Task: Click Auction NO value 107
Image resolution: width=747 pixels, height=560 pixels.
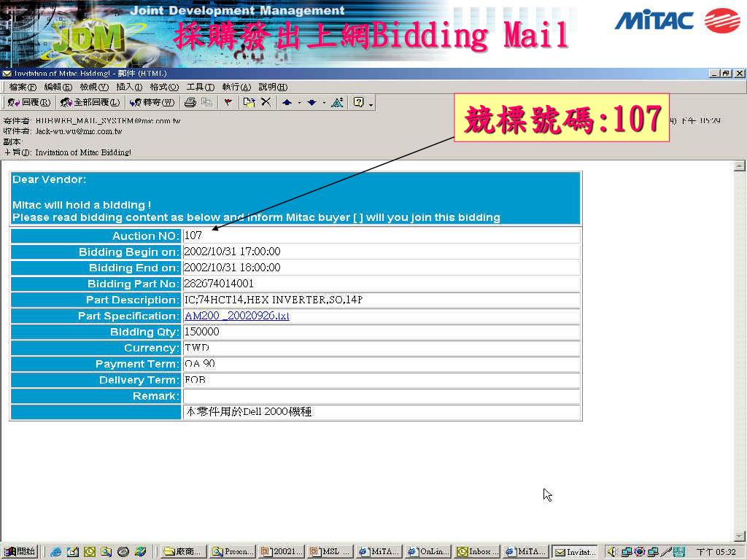Action: coord(193,236)
